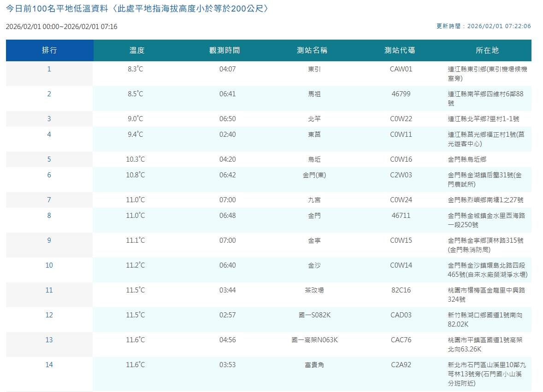Click temperature value 8.3°C
This screenshot has width=543, height=392.
click(136, 69)
